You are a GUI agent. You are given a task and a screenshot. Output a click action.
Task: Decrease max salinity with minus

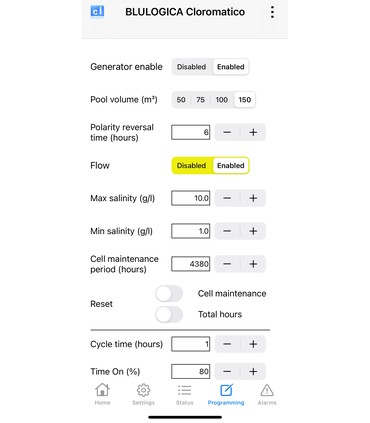tap(227, 198)
